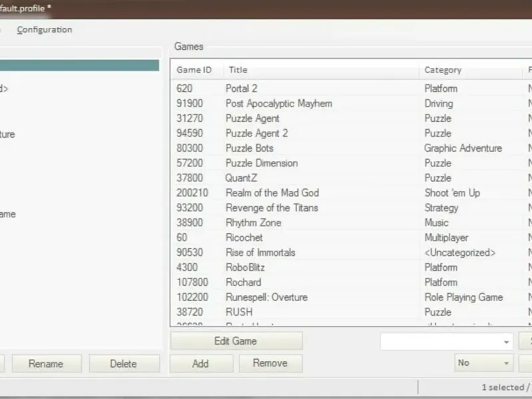Viewport: 532px width, 399px height.
Task: Click game ID 102200
Action: (192, 297)
